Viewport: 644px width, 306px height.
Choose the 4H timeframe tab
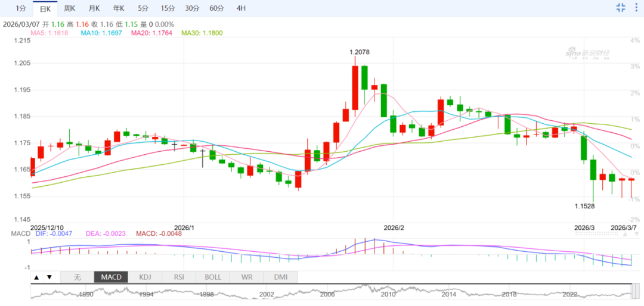[x=241, y=8]
